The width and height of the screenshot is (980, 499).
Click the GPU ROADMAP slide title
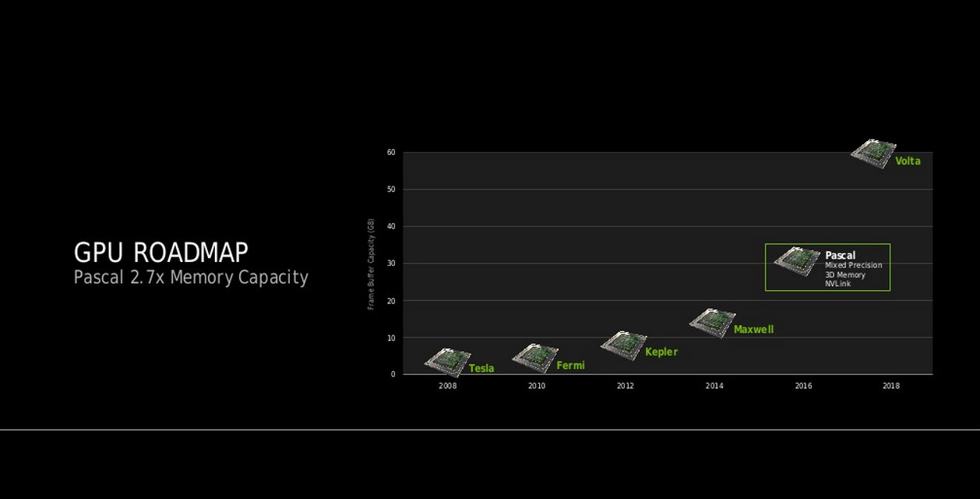coord(161,253)
